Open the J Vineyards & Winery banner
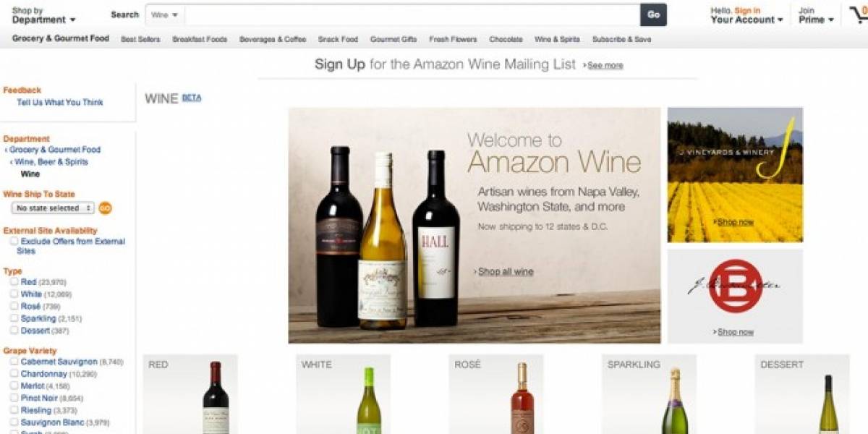868x434 pixels. tap(735, 175)
